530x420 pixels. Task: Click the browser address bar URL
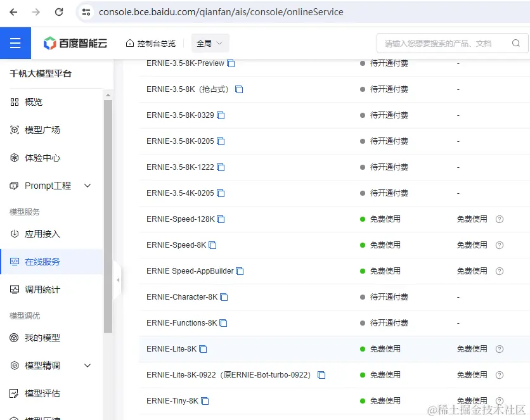click(221, 12)
